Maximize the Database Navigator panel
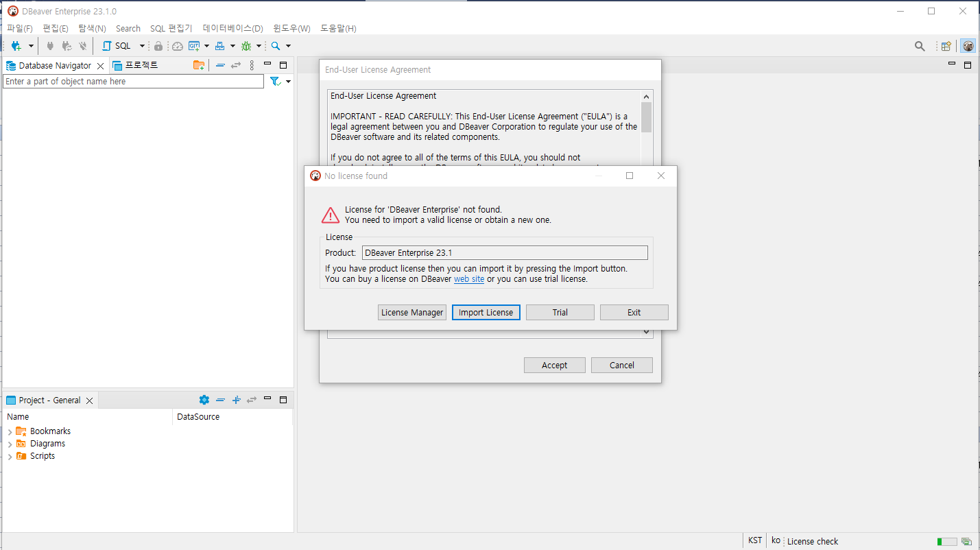 [283, 65]
